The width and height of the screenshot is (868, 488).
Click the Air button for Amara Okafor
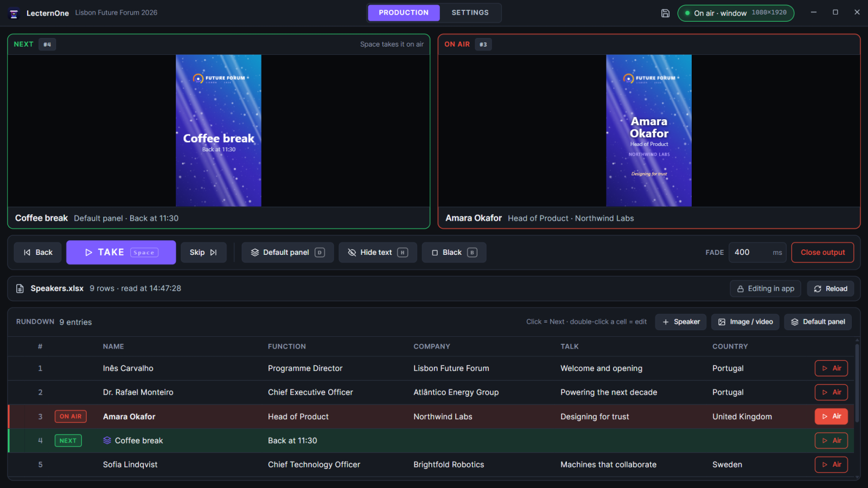click(x=831, y=416)
